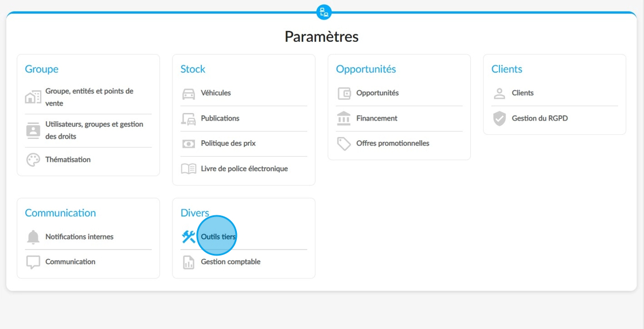Image resolution: width=644 pixels, height=329 pixels.
Task: Click the network icon above Paramètres
Action: [x=324, y=12]
